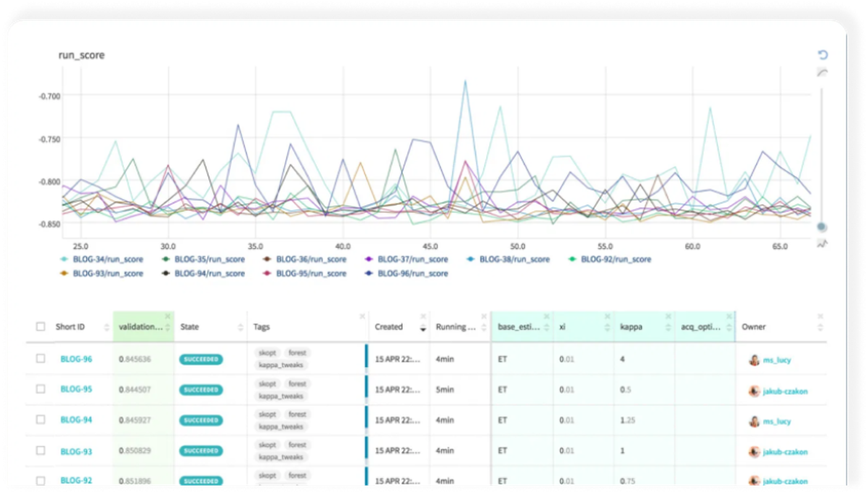The image size is (868, 493).
Task: Sort by Owner column arrows
Action: (820, 327)
